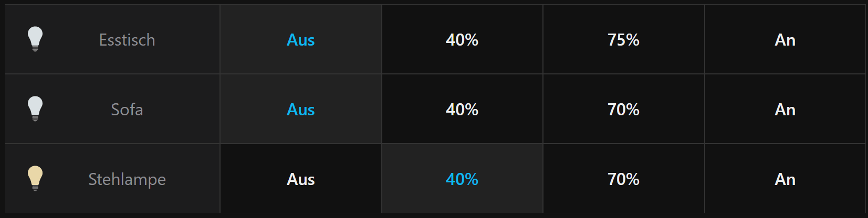
Task: Switch Sofa light to Aus
Action: click(x=300, y=110)
